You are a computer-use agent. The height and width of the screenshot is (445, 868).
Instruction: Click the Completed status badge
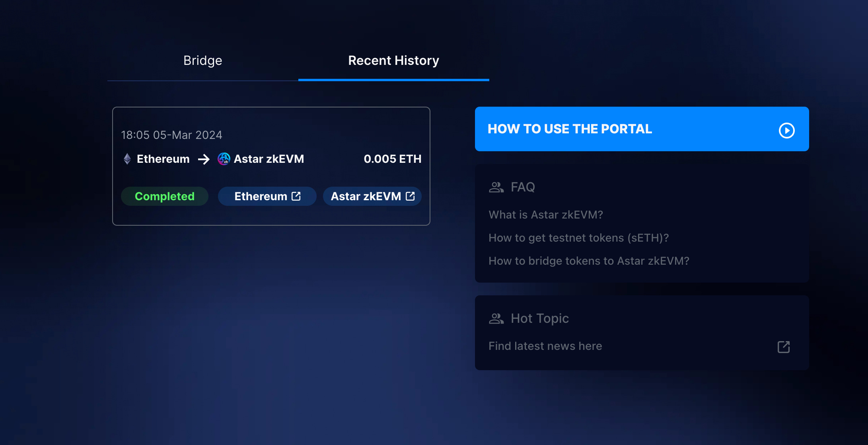[x=165, y=196]
